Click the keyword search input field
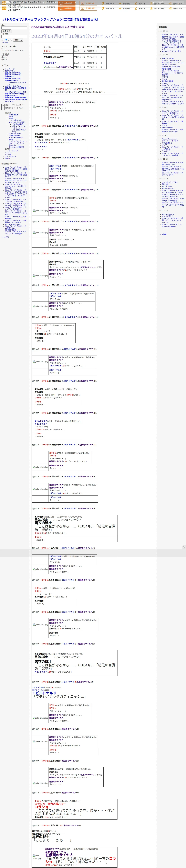The image size is (186, 868). coord(14,28)
